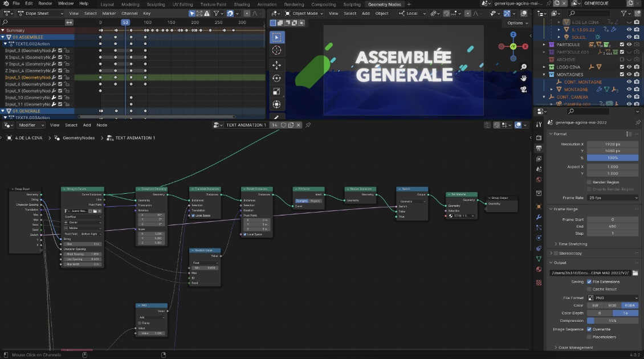
Task: Collapse the 01.ASSEMBLEE channel group
Action: tap(3, 37)
